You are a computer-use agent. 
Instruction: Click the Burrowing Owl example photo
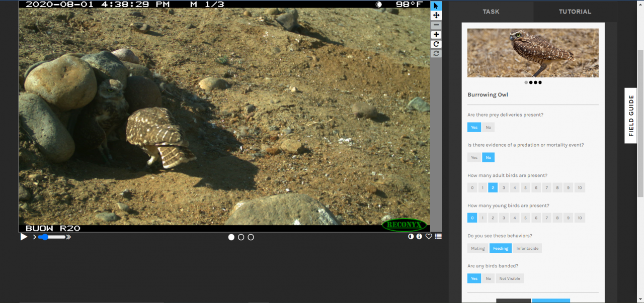533,53
